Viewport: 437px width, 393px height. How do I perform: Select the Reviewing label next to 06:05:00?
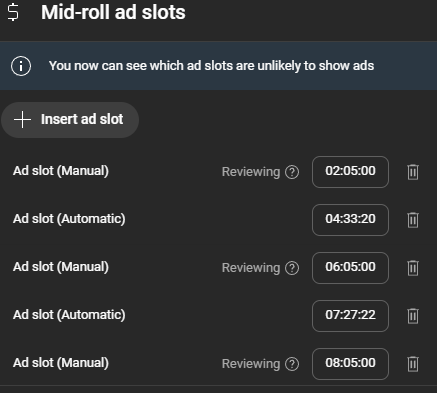(x=251, y=268)
